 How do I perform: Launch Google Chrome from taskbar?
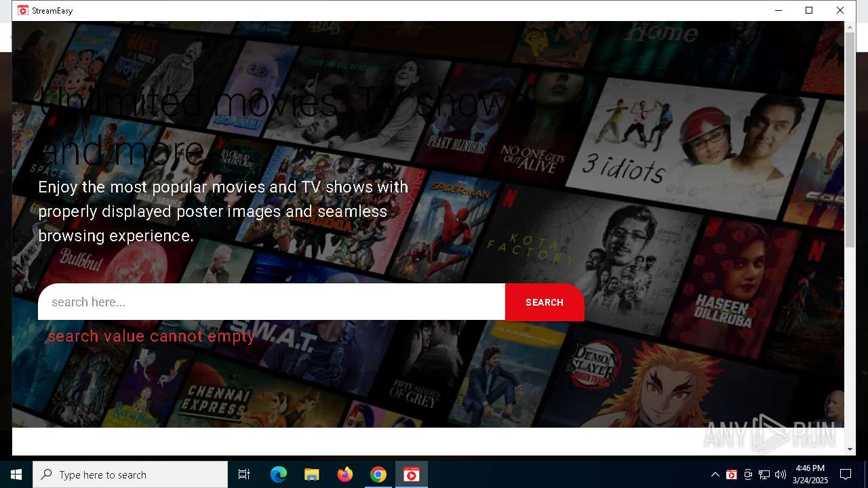pos(378,474)
